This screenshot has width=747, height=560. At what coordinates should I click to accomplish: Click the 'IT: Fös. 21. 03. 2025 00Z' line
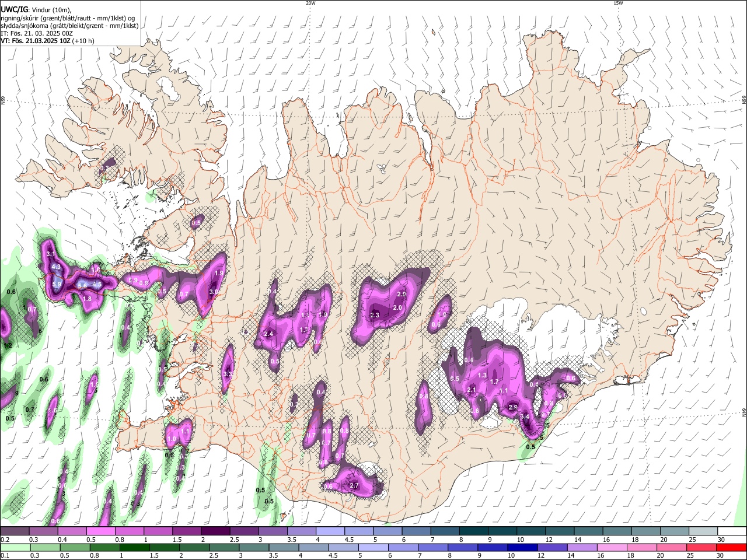(37, 33)
